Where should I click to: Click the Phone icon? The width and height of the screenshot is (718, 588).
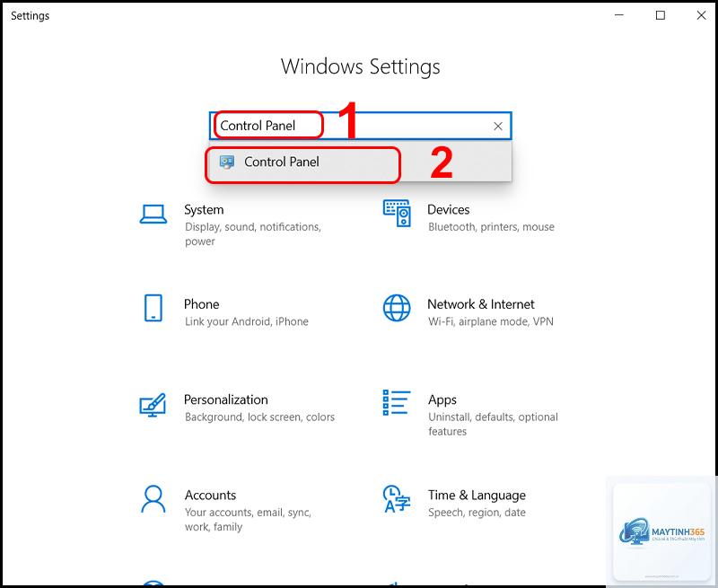[x=153, y=308]
